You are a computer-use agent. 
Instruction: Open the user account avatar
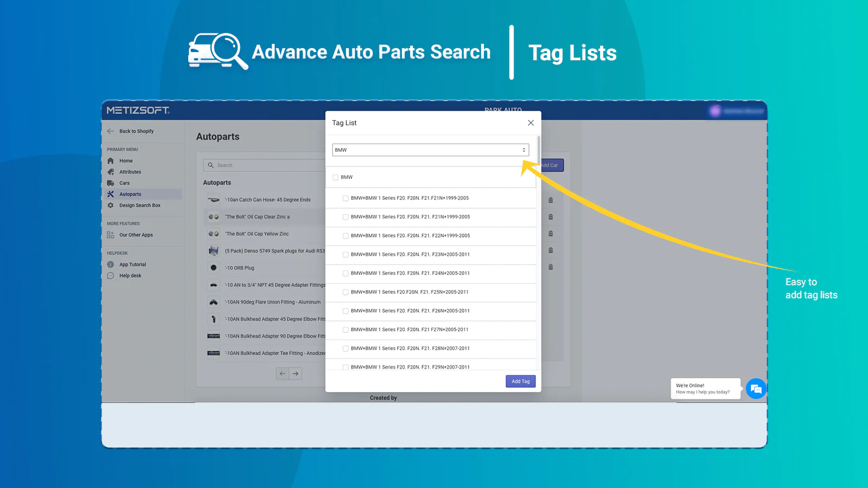[x=715, y=111]
